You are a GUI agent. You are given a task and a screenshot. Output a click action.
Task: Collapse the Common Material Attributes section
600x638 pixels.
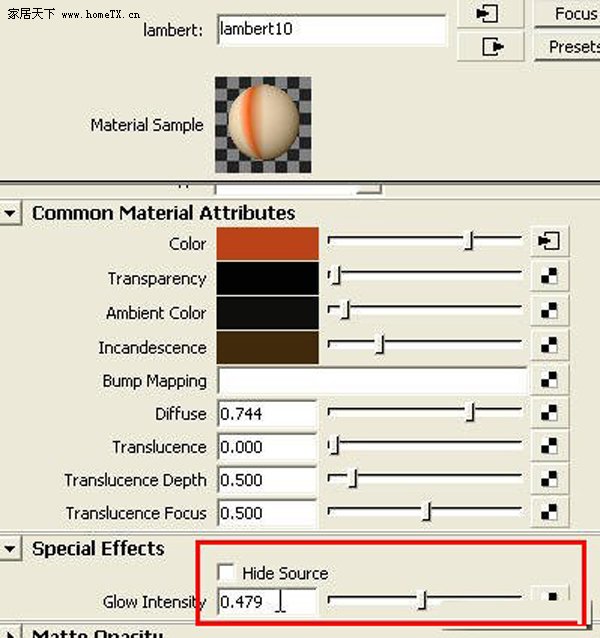point(10,213)
